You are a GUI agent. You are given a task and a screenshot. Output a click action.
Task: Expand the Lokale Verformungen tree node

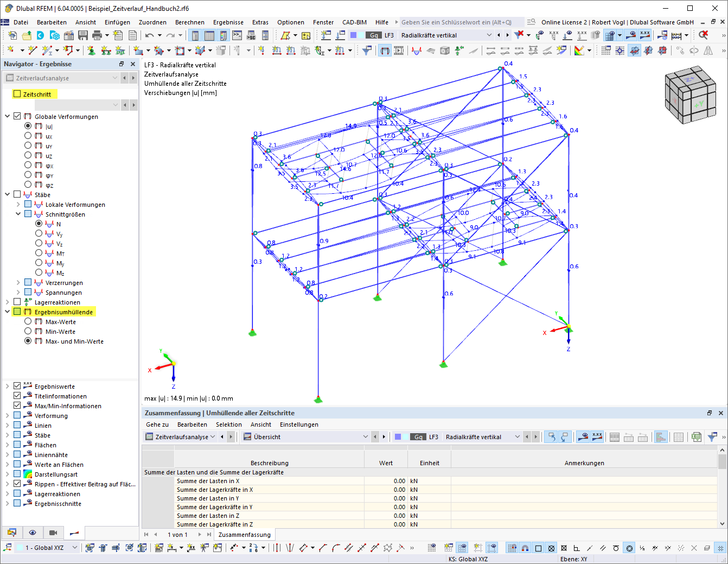[18, 204]
